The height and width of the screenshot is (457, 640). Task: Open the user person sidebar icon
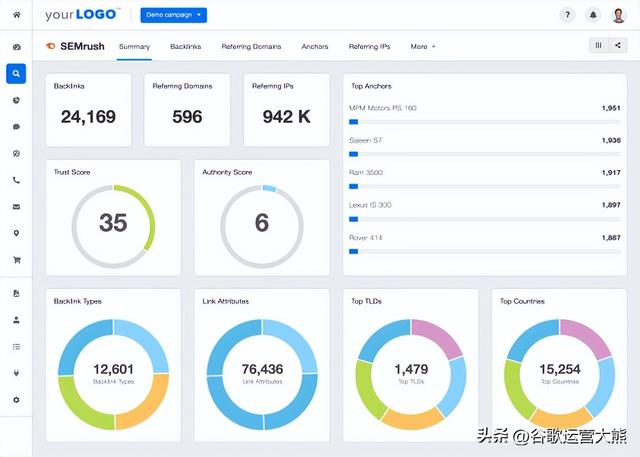pyautogui.click(x=16, y=320)
